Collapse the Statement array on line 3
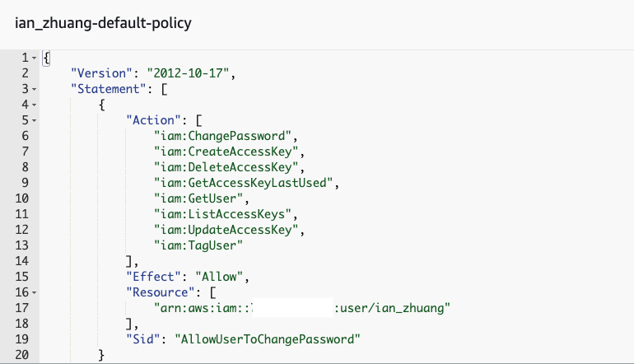Screen dimensions: 634x364 [34, 88]
